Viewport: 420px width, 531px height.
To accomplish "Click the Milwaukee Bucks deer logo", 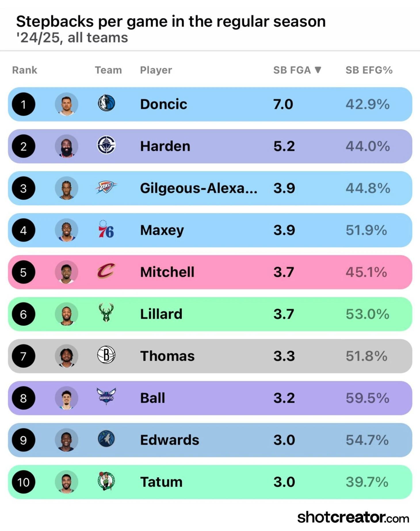I will coord(106,313).
